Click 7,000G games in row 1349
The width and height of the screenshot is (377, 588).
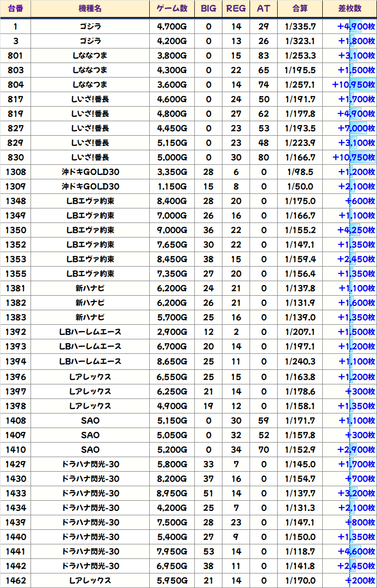point(172,216)
